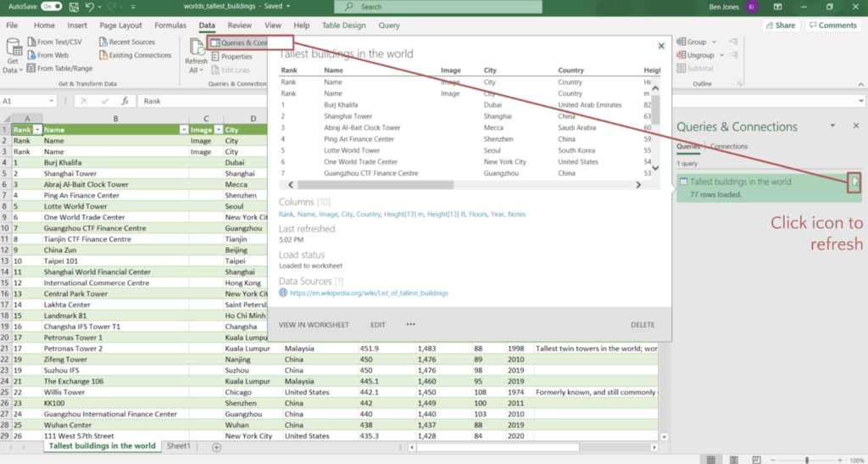The height and width of the screenshot is (464, 868).
Task: Open the Wikipedia List_of_tallest_buildings link
Action: coord(369,293)
